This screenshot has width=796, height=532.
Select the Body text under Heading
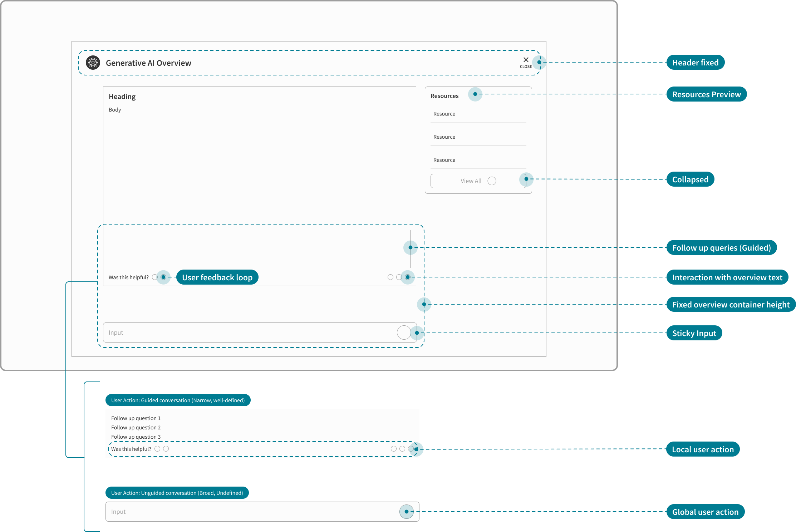pos(115,110)
